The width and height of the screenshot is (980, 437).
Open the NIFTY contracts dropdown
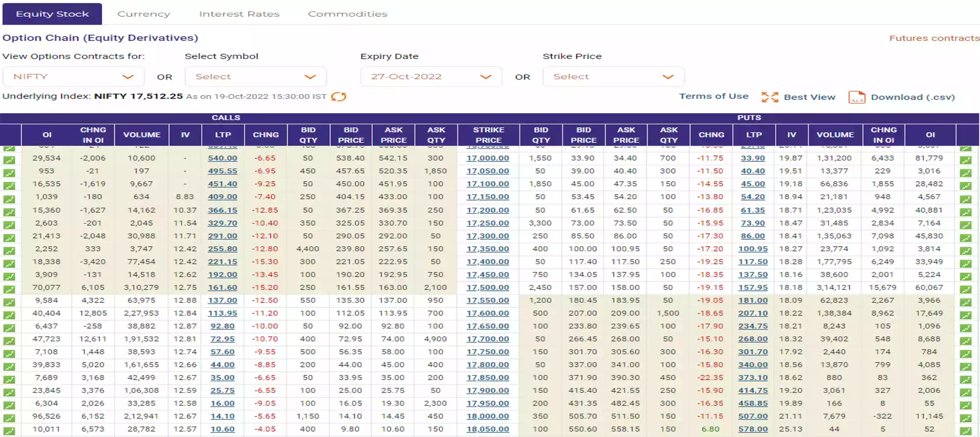pos(73,77)
